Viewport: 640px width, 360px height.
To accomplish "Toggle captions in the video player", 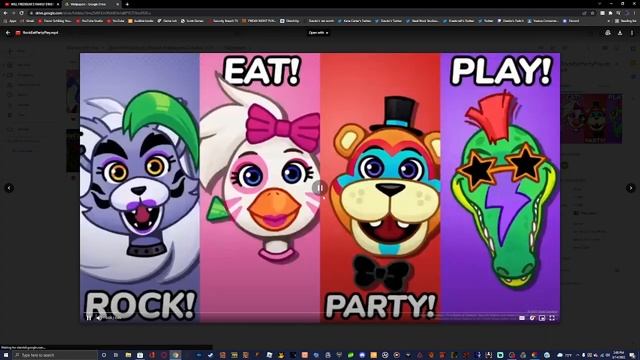I will (x=522, y=318).
